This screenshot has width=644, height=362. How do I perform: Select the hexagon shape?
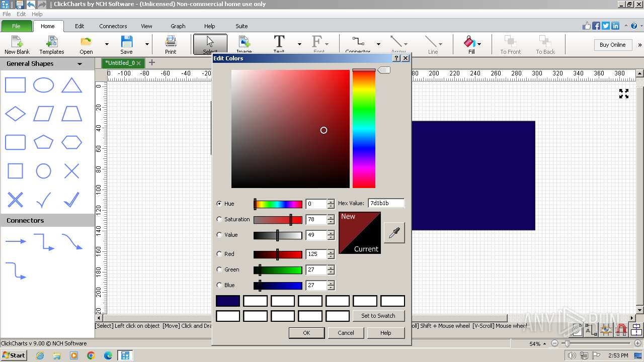tap(71, 142)
